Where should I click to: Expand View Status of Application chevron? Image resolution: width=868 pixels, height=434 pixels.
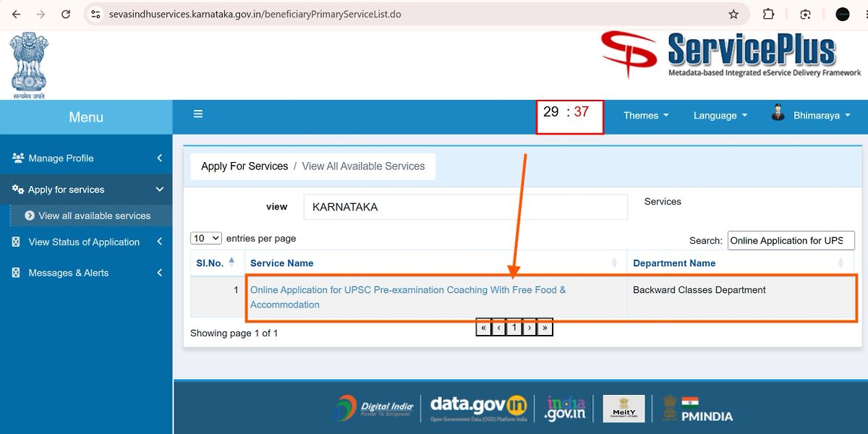coord(159,242)
